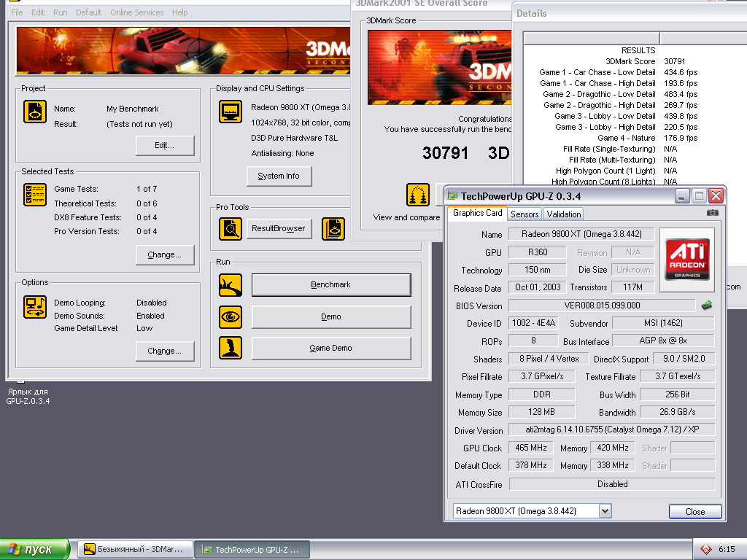
Task: Click the Driver Version field
Action: tap(612, 429)
